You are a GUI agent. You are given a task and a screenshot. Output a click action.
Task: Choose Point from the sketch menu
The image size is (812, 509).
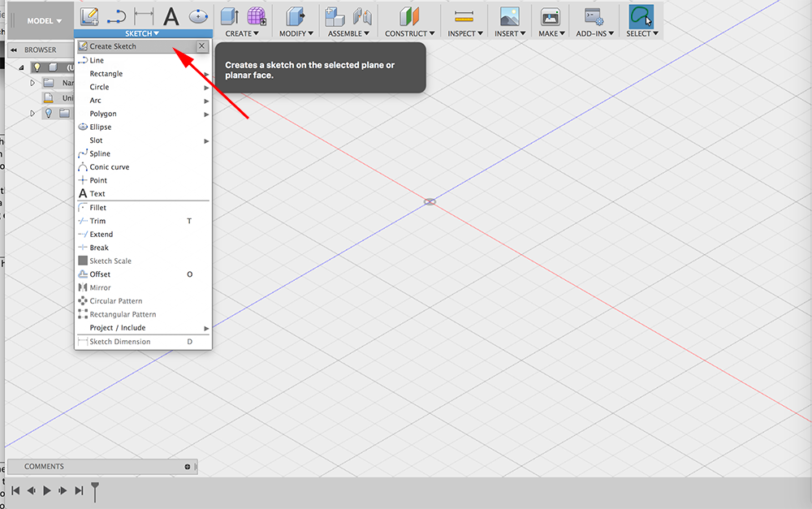(144, 180)
